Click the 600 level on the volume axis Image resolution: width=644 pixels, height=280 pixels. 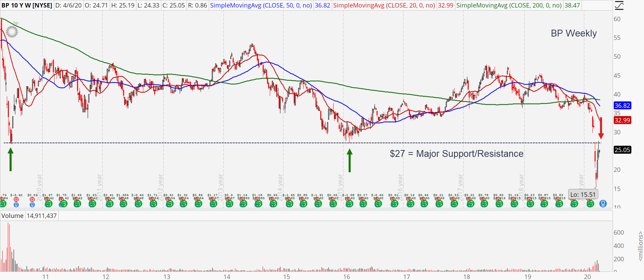(619, 233)
